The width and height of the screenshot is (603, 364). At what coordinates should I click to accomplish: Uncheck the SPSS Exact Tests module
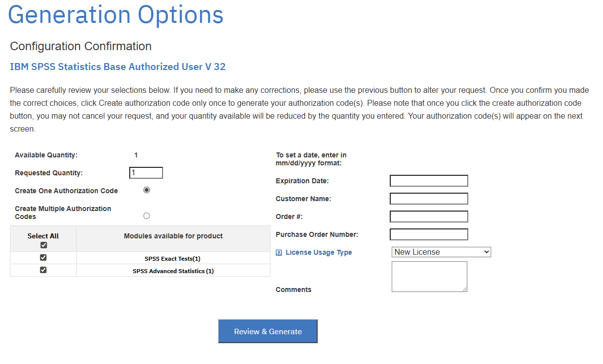click(x=43, y=257)
